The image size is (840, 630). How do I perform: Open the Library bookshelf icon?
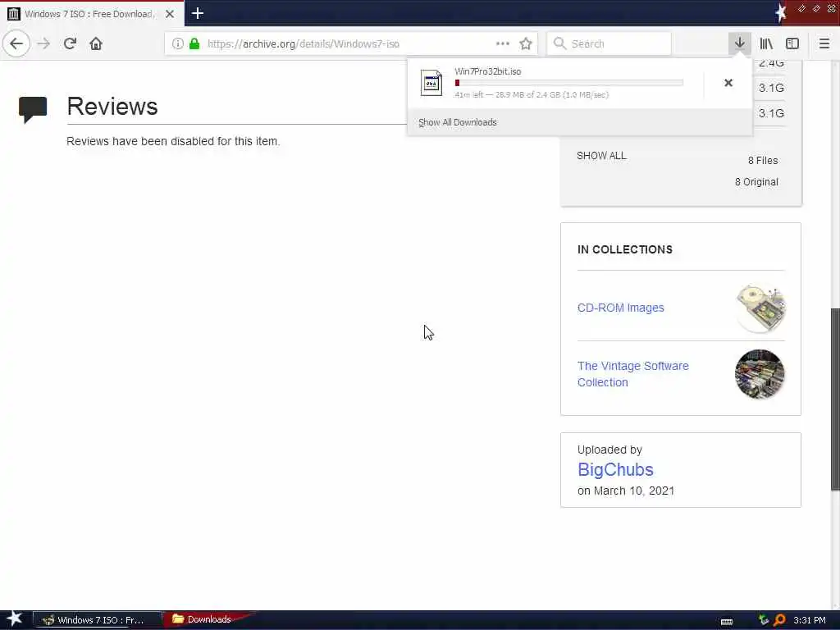[766, 43]
